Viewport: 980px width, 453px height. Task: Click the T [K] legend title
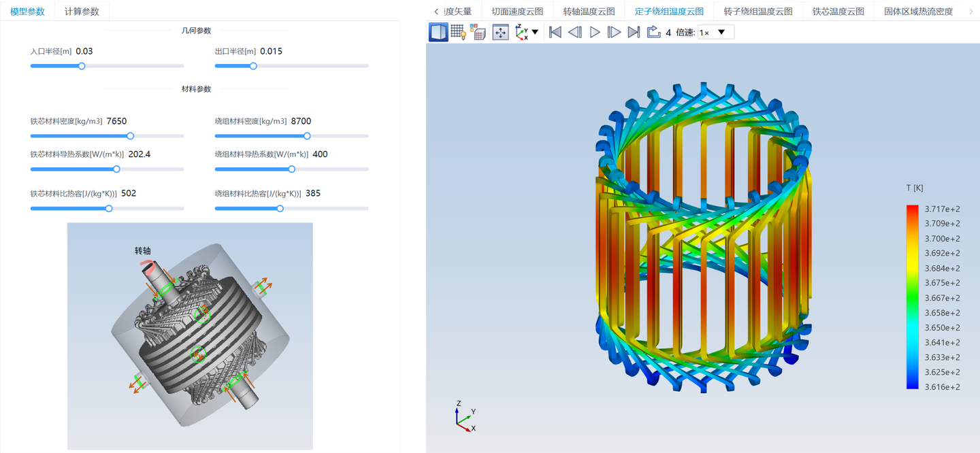pyautogui.click(x=915, y=188)
